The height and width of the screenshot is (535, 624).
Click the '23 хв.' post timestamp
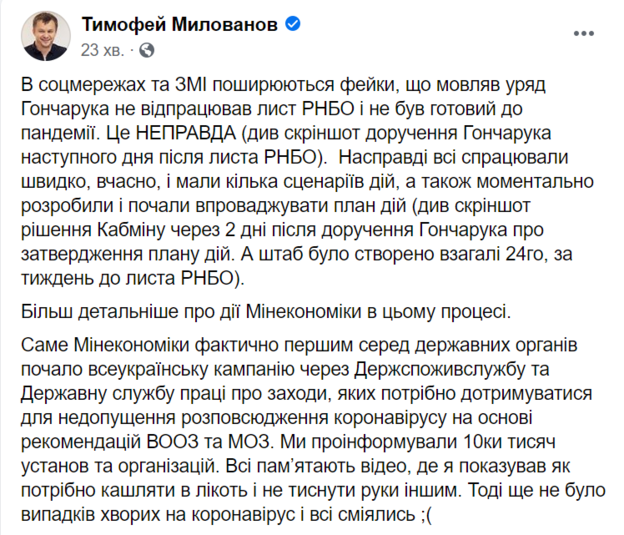click(x=102, y=48)
